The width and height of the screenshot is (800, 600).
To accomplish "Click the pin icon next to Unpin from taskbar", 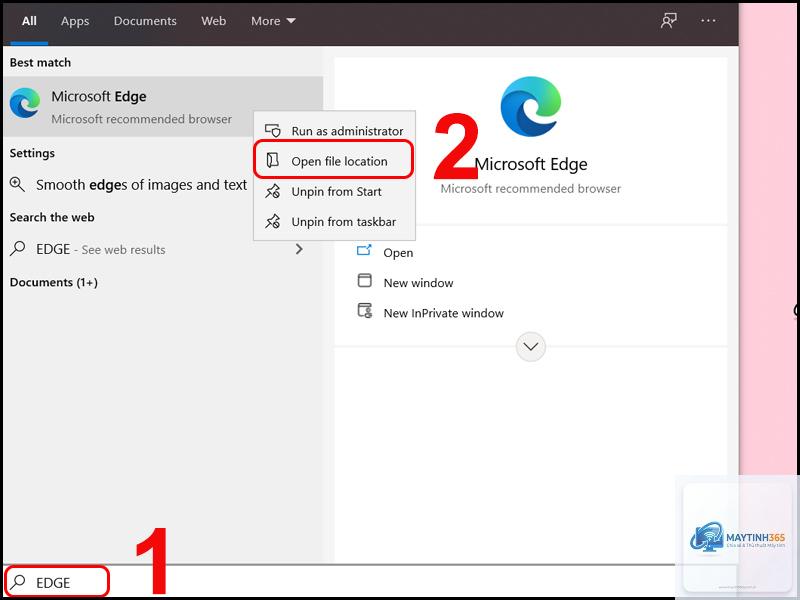I will coord(273,221).
